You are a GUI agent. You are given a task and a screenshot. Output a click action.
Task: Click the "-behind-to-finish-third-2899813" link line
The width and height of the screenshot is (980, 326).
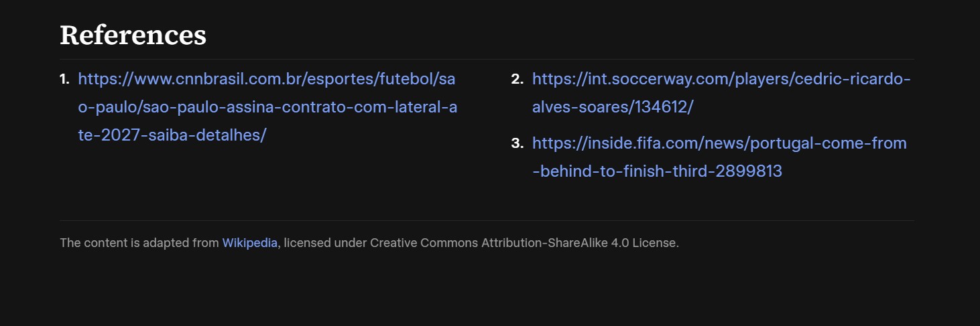coord(657,171)
